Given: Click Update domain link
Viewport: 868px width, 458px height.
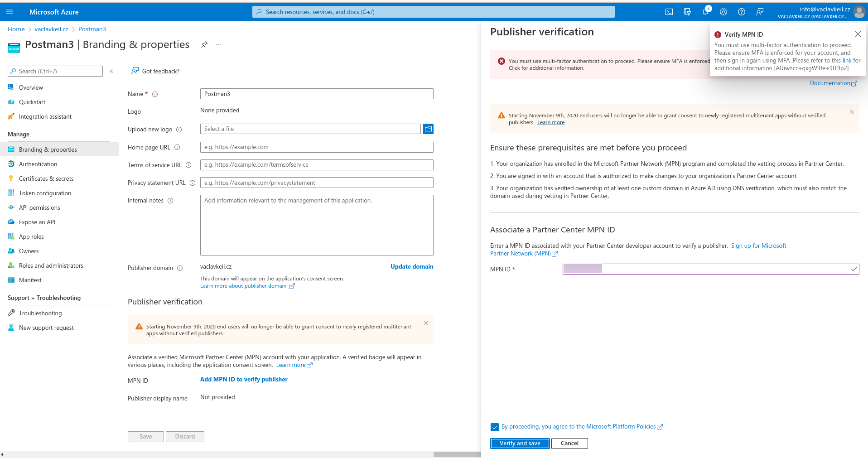Looking at the screenshot, I should pos(412,267).
